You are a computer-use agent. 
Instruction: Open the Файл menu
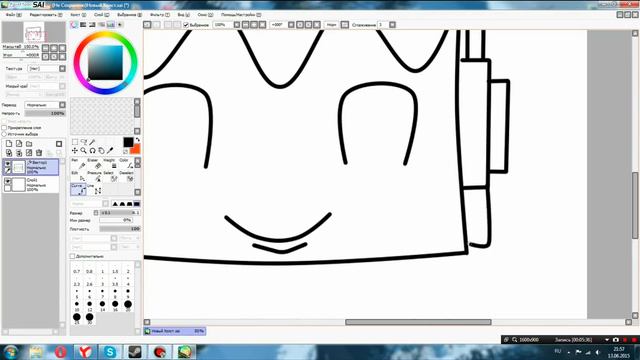[x=13, y=15]
